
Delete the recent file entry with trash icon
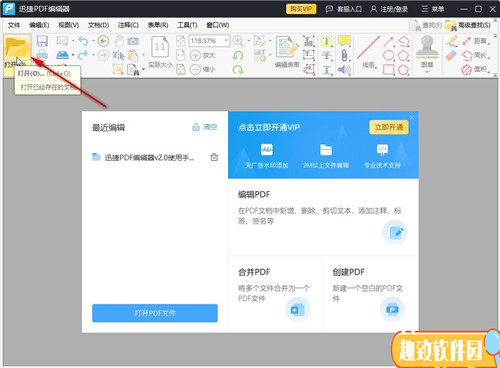pos(214,157)
